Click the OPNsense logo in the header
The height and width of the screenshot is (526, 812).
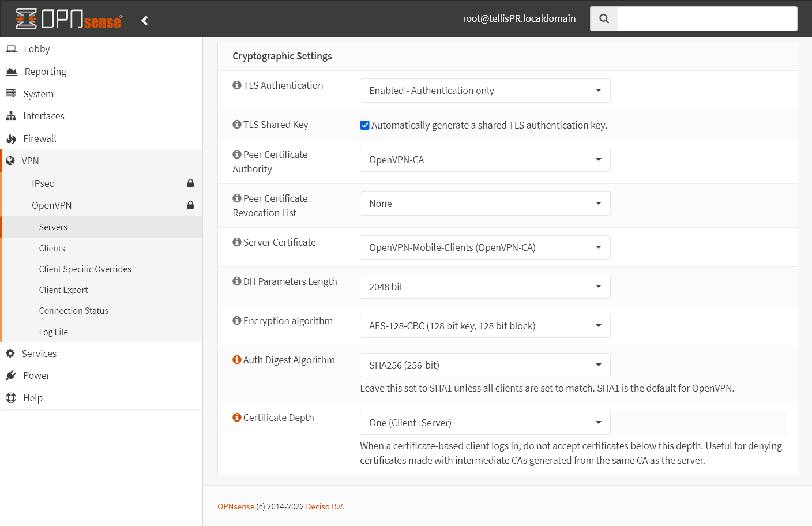click(x=66, y=19)
